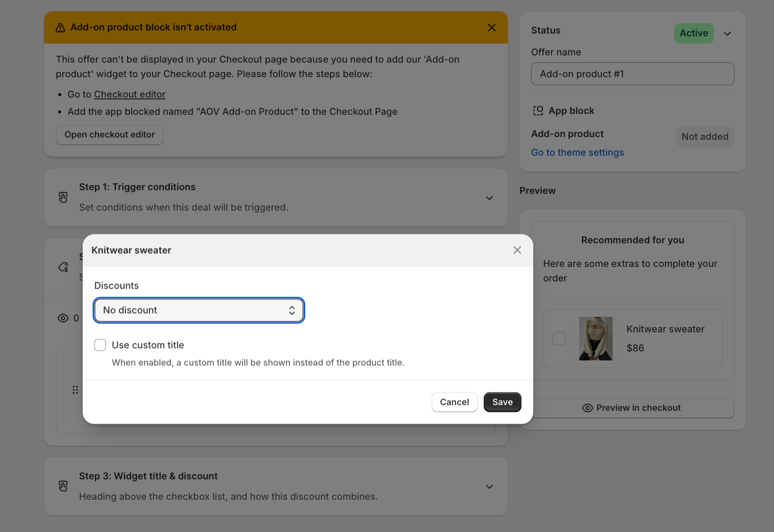Click the warning triangle icon in banner
Screen dimensions: 774x532
click(60, 28)
